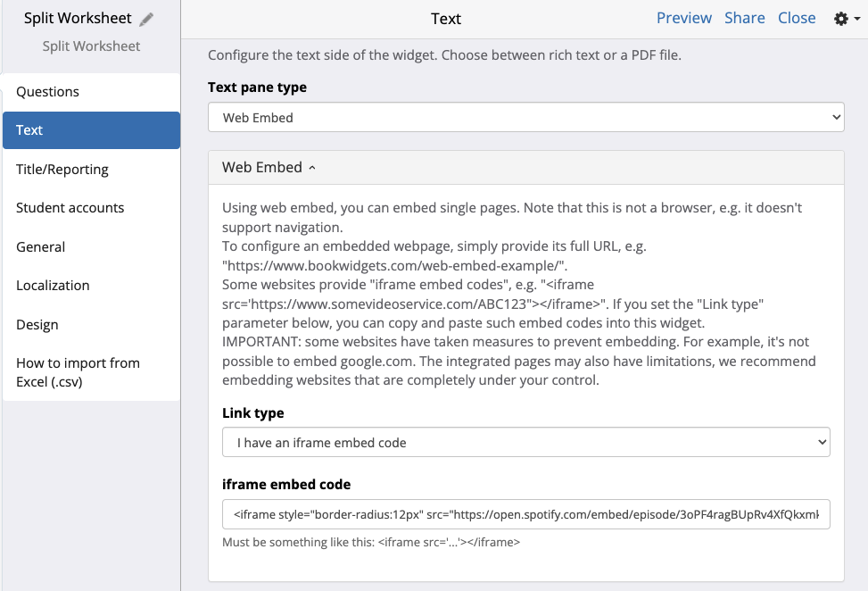This screenshot has height=591, width=868.
Task: Click the Split Worksheet widget title text
Action: [78, 18]
